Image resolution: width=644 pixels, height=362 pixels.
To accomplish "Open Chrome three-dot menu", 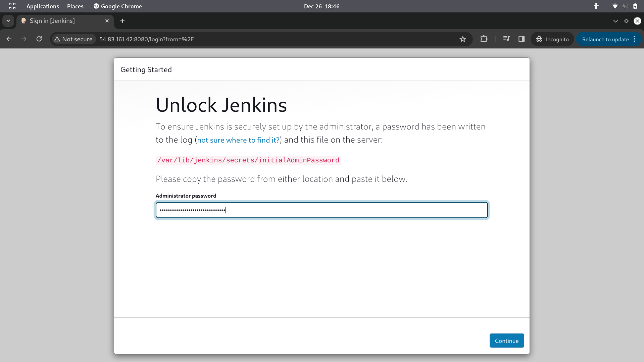I will click(x=635, y=39).
